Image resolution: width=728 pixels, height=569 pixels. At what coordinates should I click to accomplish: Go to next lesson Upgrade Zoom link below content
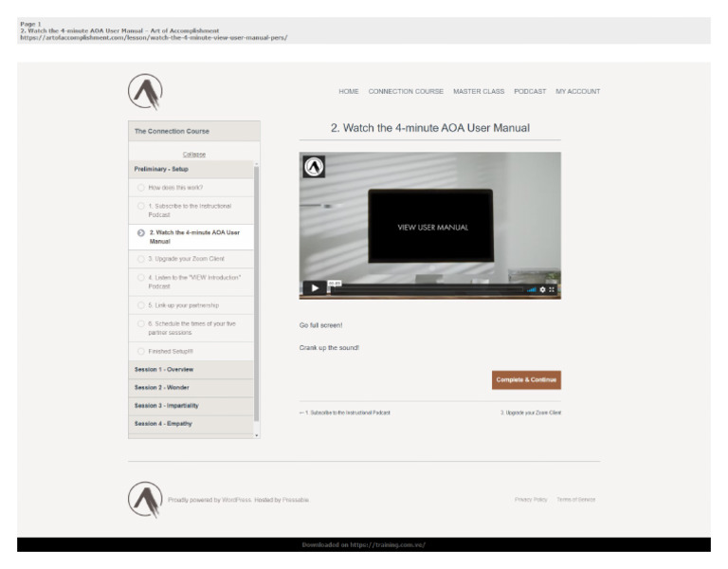[x=531, y=413]
